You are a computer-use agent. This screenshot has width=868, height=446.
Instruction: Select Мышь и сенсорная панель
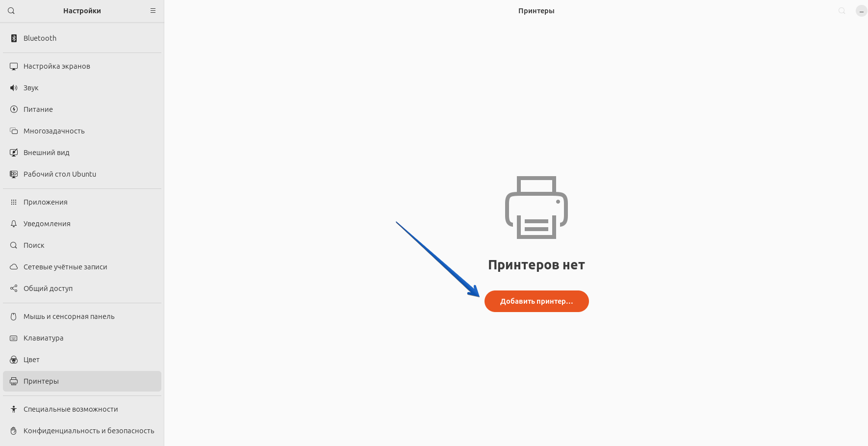[69, 316]
